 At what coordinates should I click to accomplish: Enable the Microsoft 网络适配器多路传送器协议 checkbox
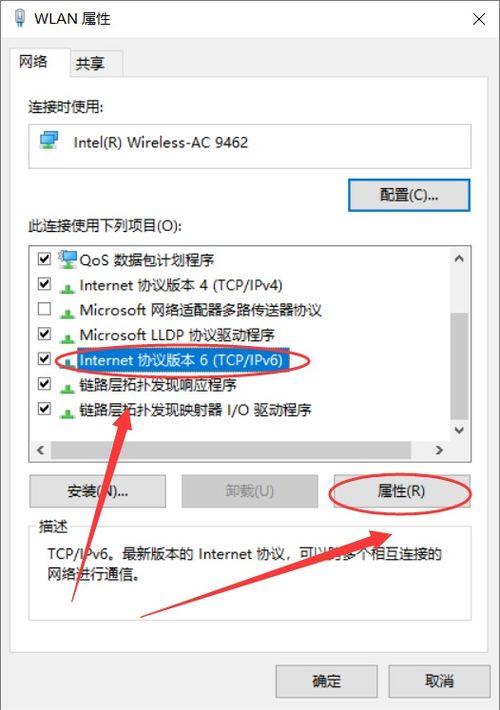[x=44, y=309]
